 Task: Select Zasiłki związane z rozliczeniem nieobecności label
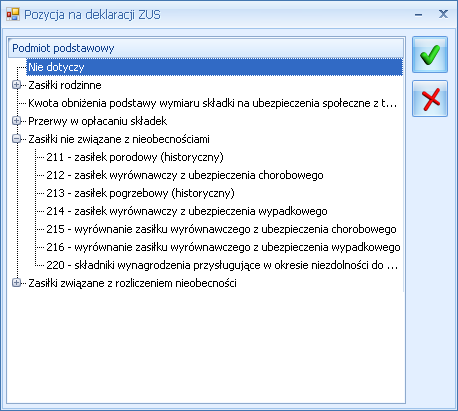132,283
